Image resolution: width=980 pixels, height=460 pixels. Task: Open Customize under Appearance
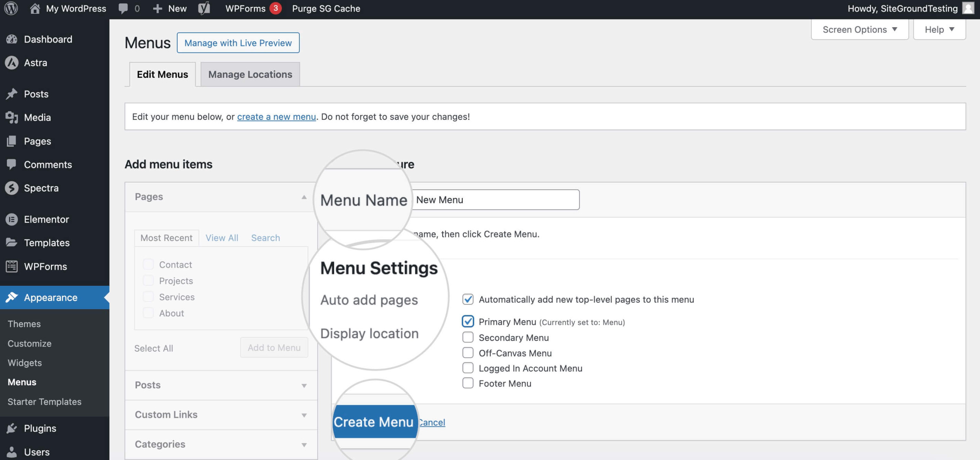click(x=29, y=344)
